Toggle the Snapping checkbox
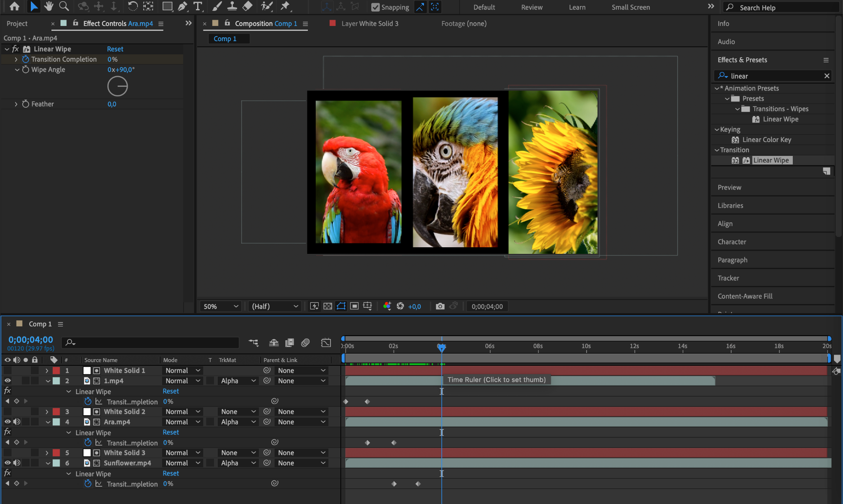The image size is (843, 504). coord(375,7)
